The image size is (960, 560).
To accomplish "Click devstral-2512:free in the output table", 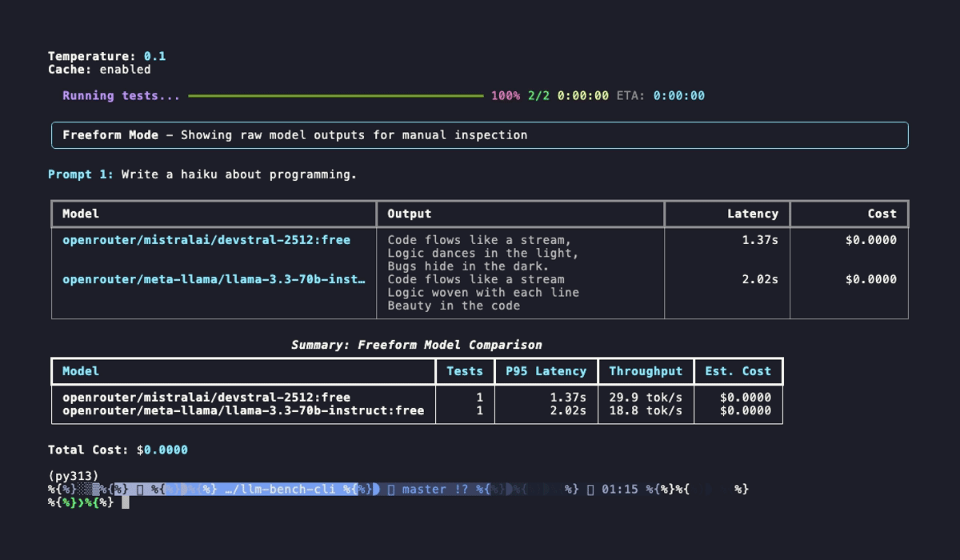I will (206, 239).
